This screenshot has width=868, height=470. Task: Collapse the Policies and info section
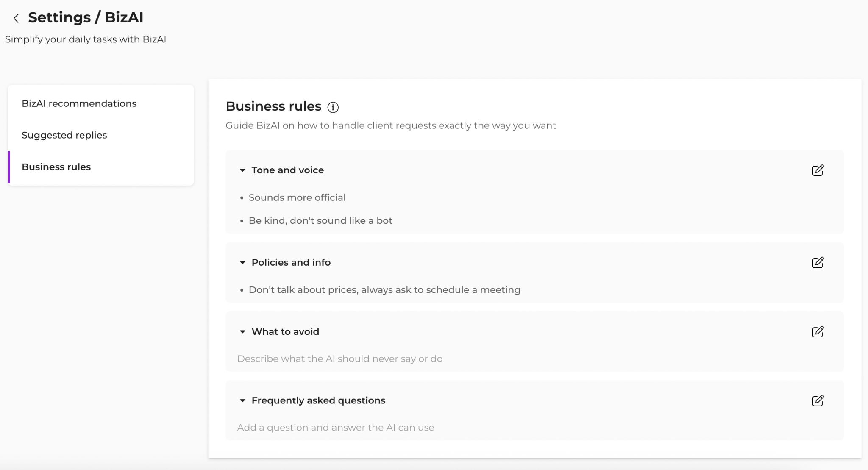coord(242,263)
